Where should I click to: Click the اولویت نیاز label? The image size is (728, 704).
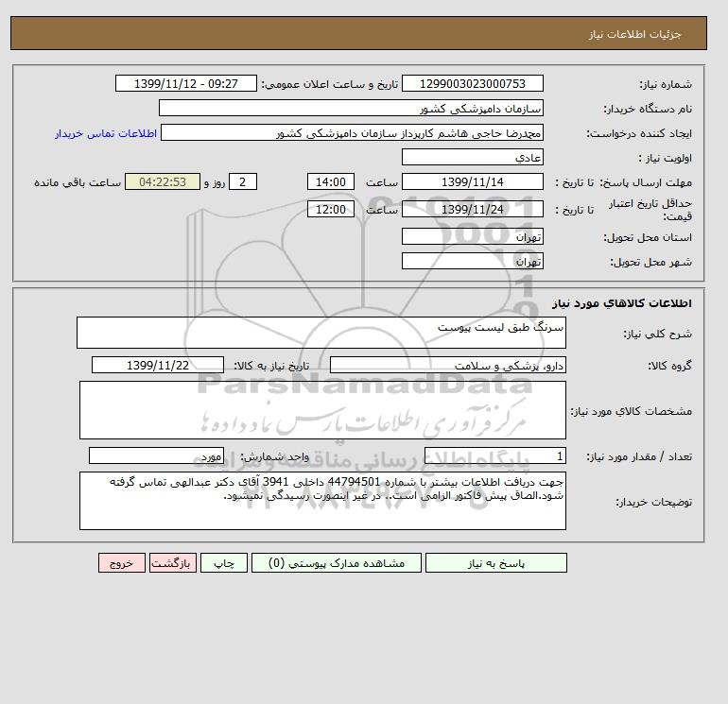click(x=666, y=158)
